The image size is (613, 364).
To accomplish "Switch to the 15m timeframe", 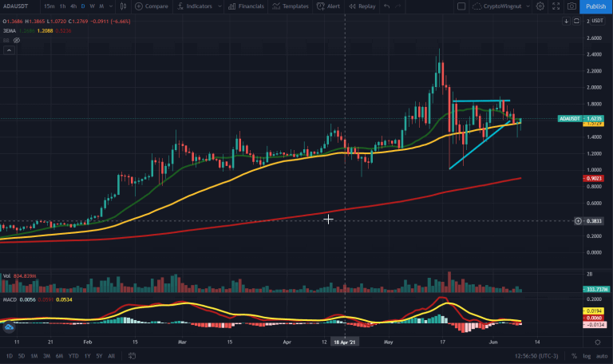I will [49, 6].
